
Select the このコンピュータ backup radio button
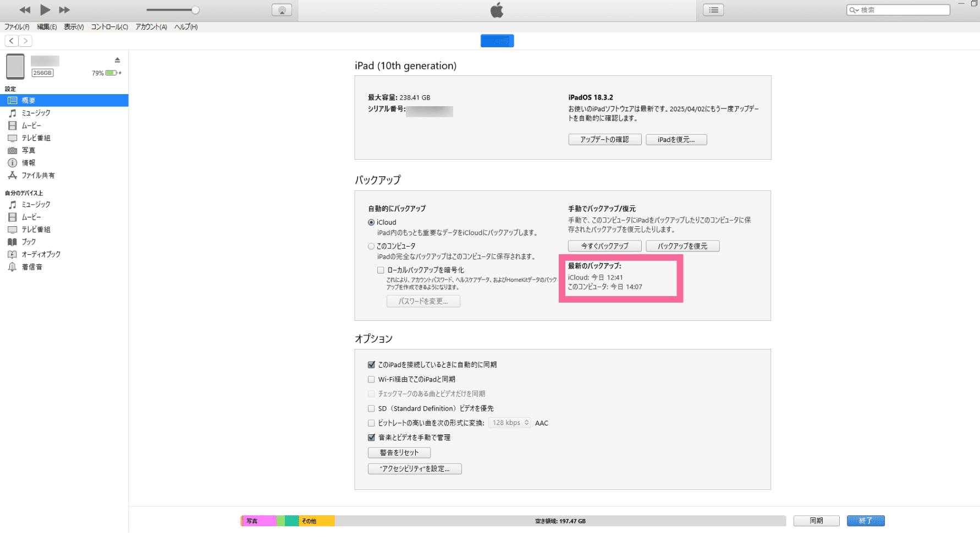click(x=371, y=246)
